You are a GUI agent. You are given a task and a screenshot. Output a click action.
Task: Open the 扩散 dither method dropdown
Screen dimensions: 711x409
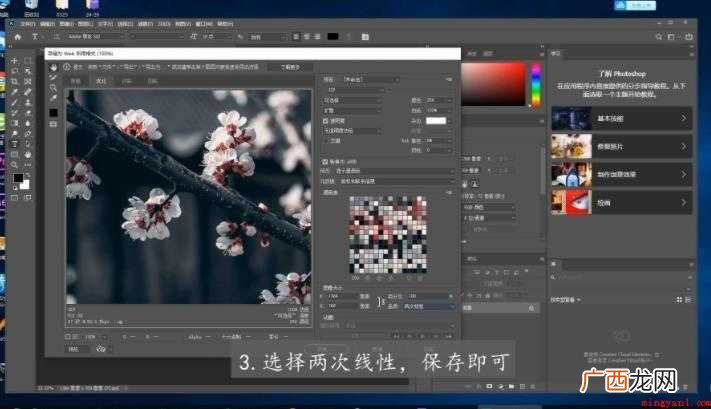[352, 111]
